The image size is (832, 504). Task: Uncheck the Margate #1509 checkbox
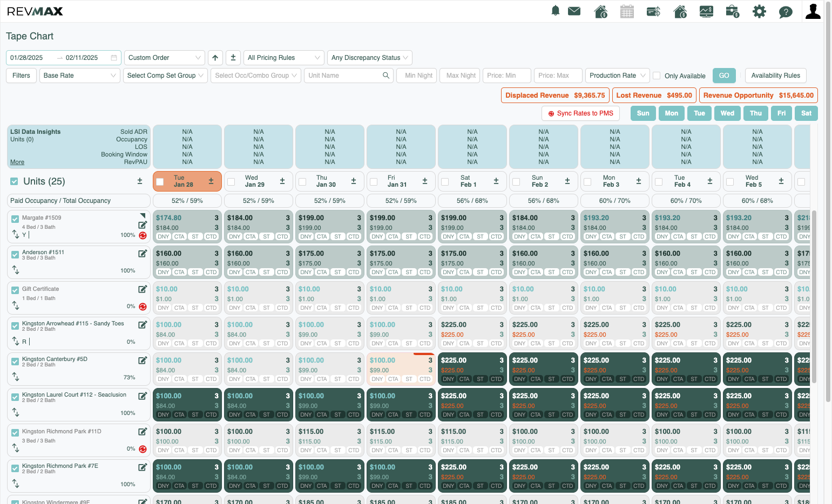point(15,219)
